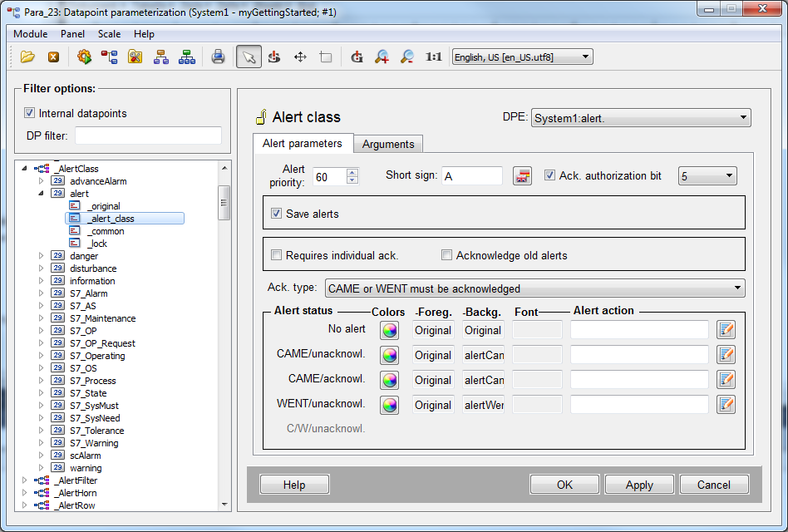Click the zoom out magnifier icon
Viewport: 788px width, 532px height.
pyautogui.click(x=407, y=57)
